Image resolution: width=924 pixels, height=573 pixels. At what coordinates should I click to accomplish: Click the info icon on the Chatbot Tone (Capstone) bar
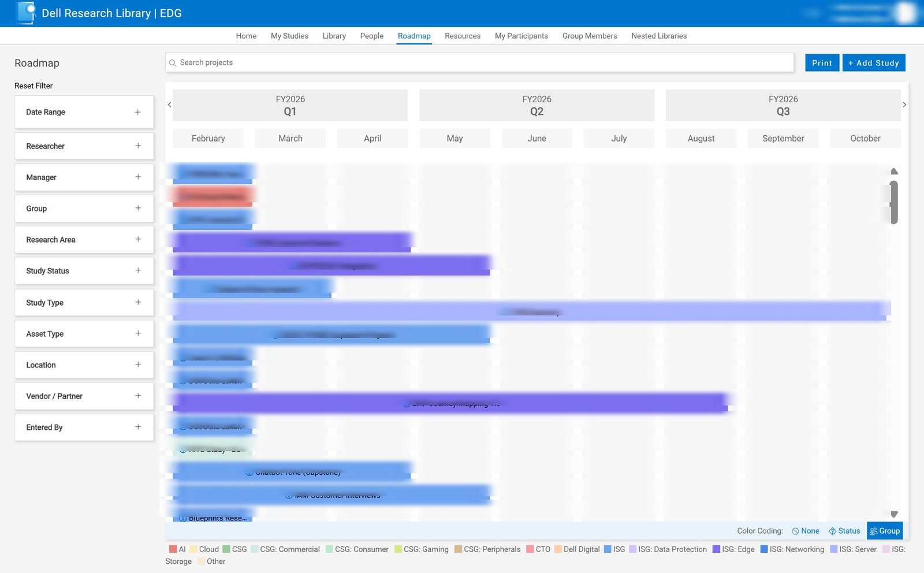click(x=248, y=472)
